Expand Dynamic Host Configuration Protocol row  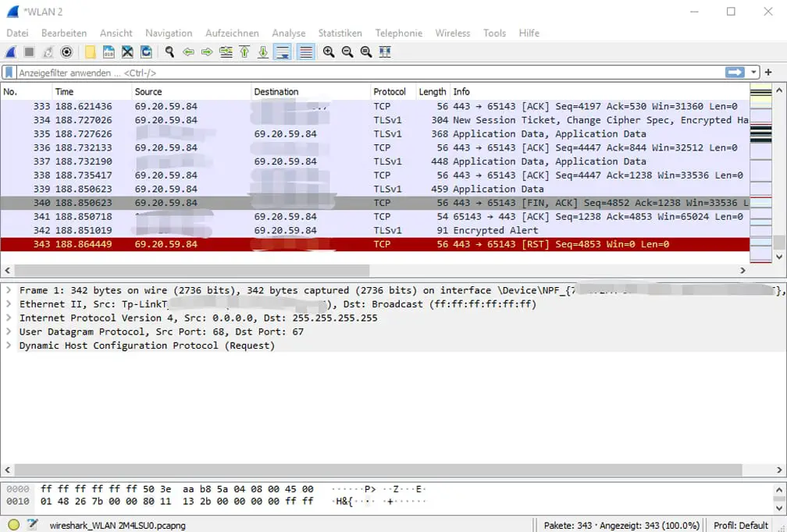pyautogui.click(x=9, y=346)
